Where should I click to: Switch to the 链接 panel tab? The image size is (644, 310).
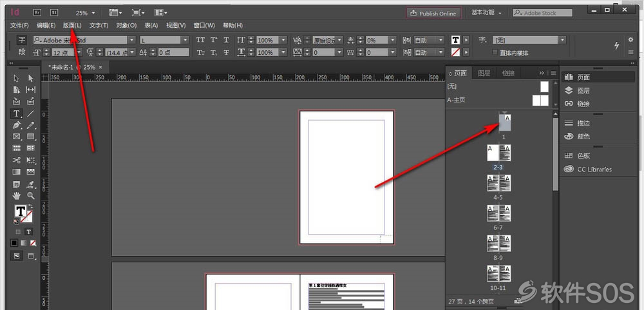click(x=509, y=73)
